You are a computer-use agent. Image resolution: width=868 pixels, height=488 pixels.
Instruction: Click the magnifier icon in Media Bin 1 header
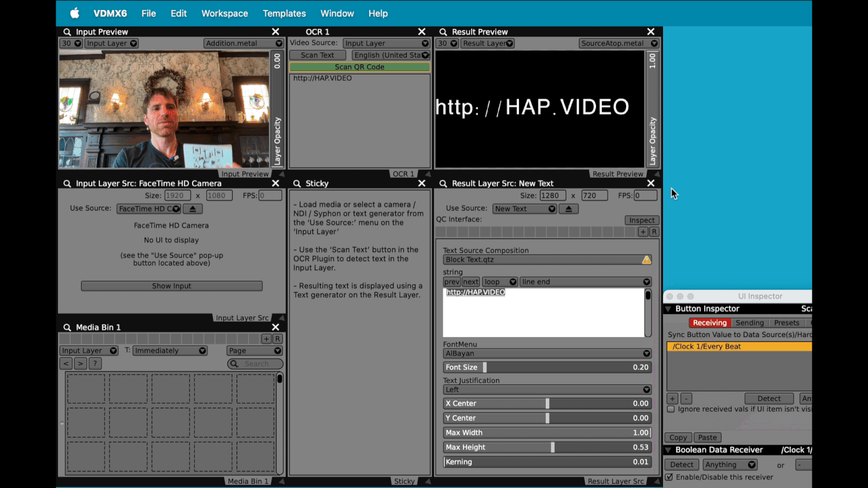(x=67, y=327)
